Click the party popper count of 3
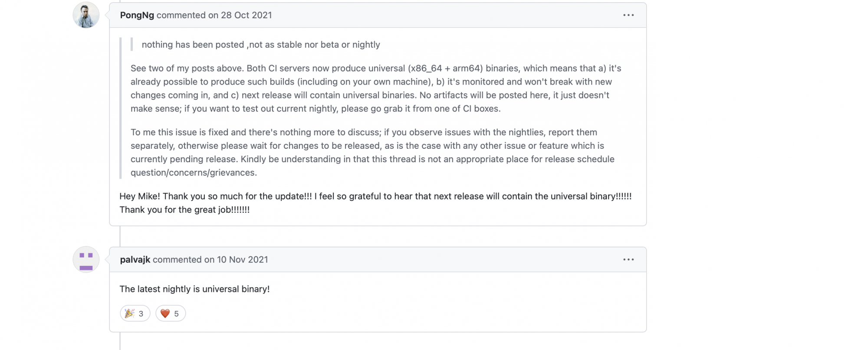Image resolution: width=868 pixels, height=350 pixels. pyautogui.click(x=141, y=314)
